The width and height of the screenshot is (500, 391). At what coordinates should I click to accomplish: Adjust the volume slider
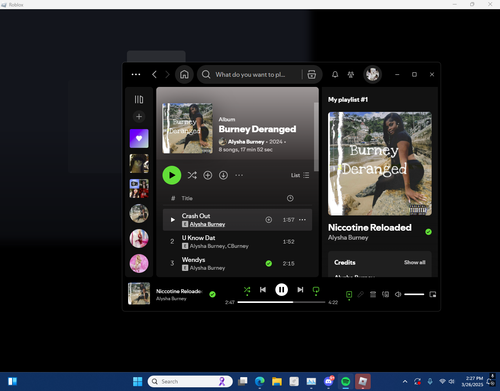(414, 294)
